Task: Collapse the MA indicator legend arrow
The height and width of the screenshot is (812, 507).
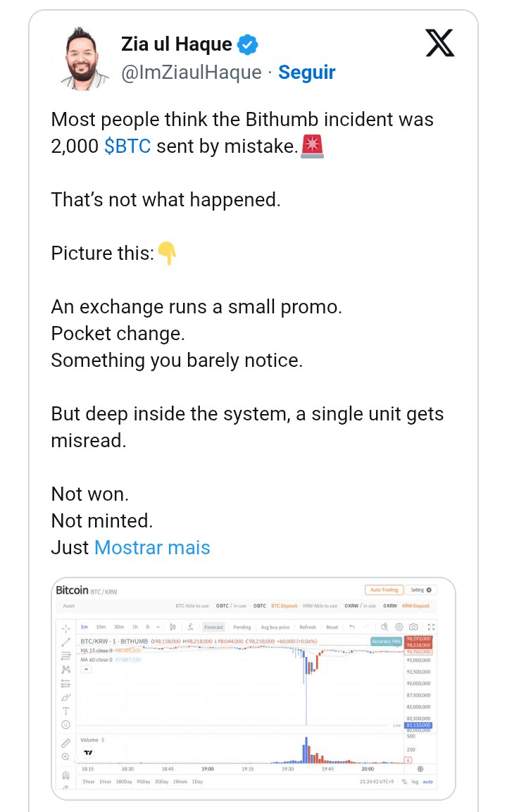Action: pos(87,669)
